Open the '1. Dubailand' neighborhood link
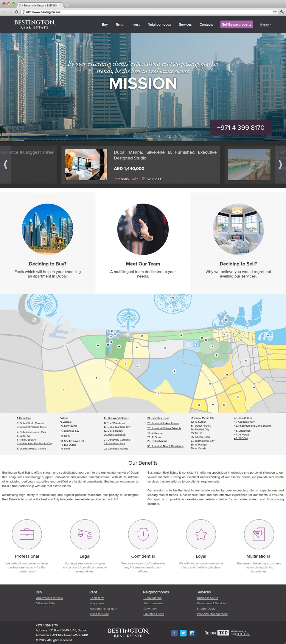 tap(24, 418)
